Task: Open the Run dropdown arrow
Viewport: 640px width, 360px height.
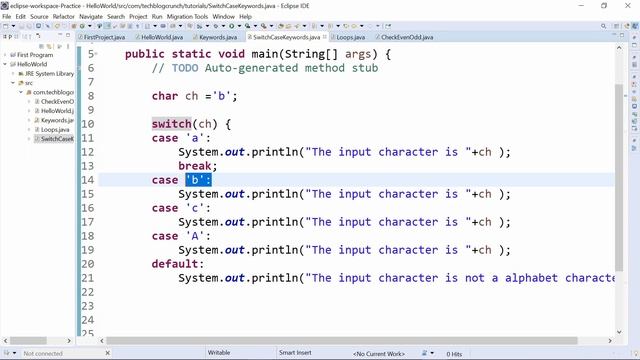Action: [x=239, y=26]
